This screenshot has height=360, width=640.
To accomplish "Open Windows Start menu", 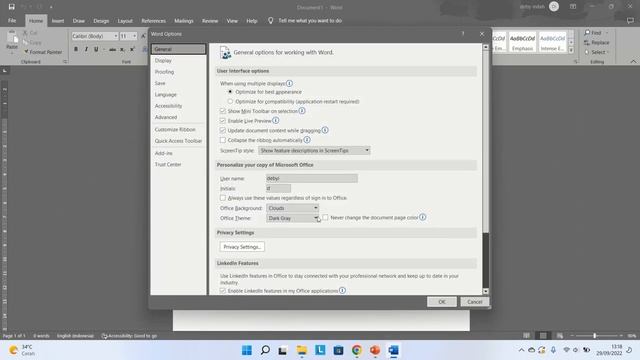I will click(x=247, y=350).
